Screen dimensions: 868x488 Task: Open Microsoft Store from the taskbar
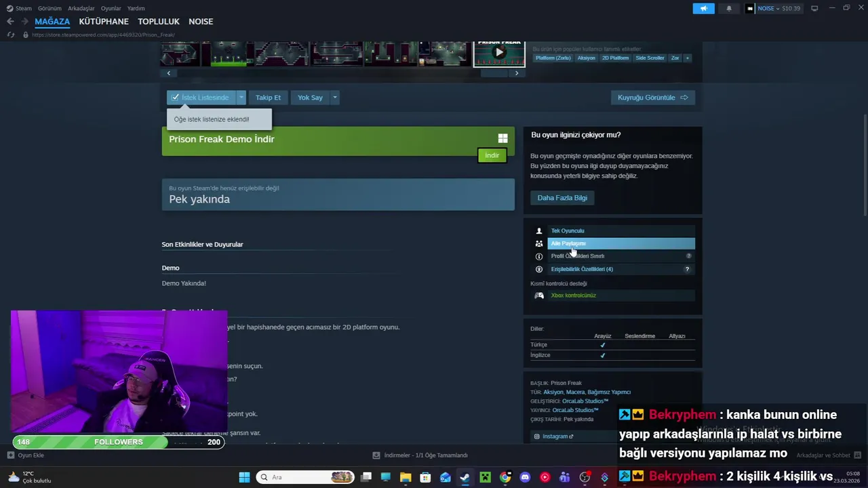[425, 477]
